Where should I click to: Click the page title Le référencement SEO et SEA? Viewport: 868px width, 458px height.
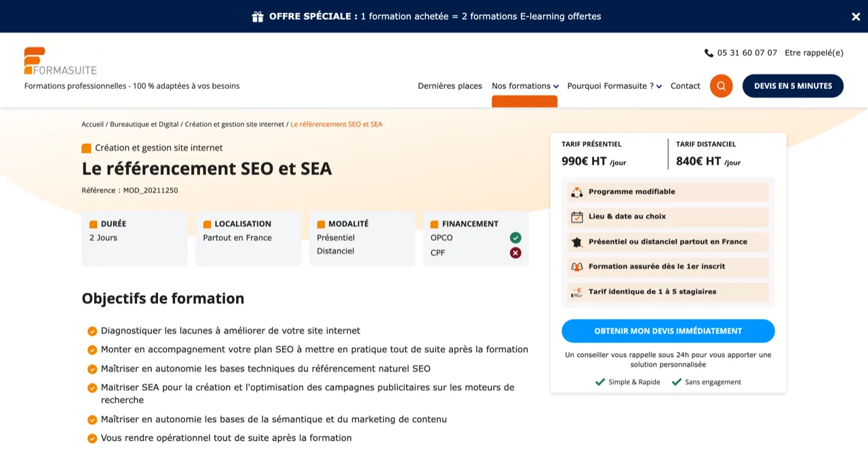(207, 168)
